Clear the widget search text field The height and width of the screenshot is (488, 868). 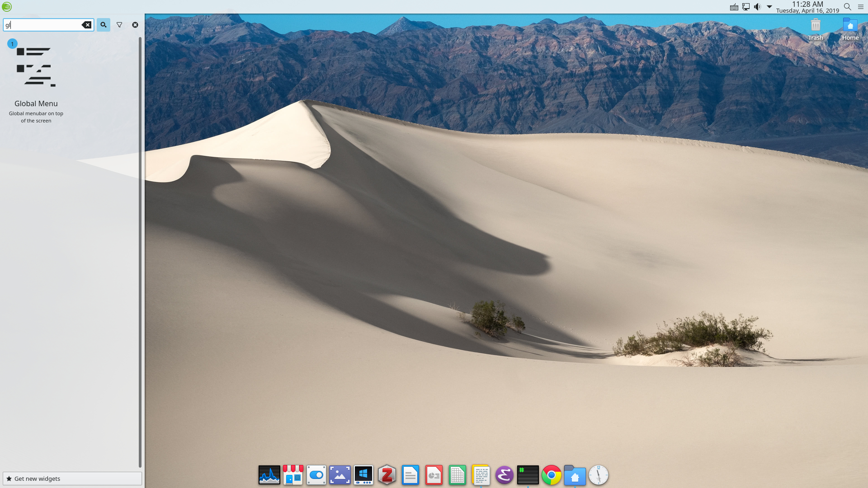(86, 25)
